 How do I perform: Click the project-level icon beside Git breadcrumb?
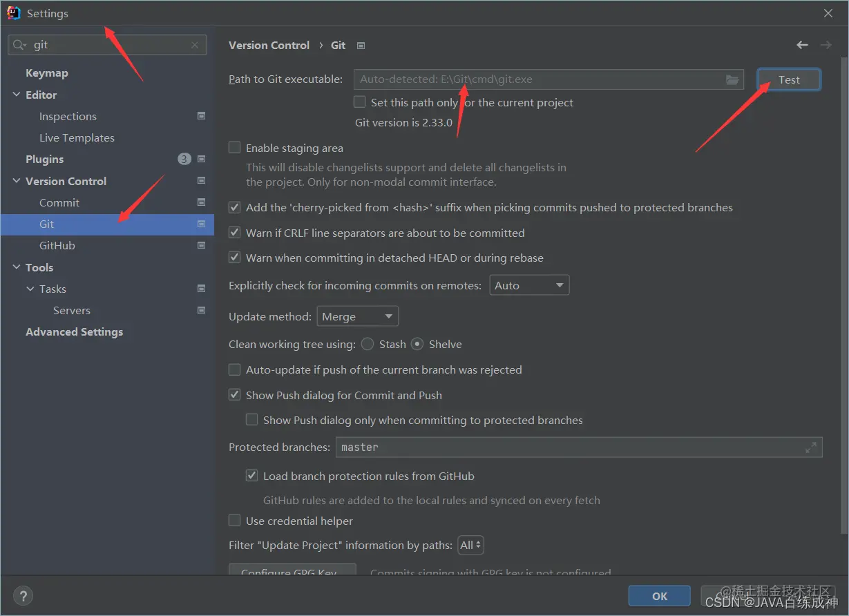coord(361,46)
